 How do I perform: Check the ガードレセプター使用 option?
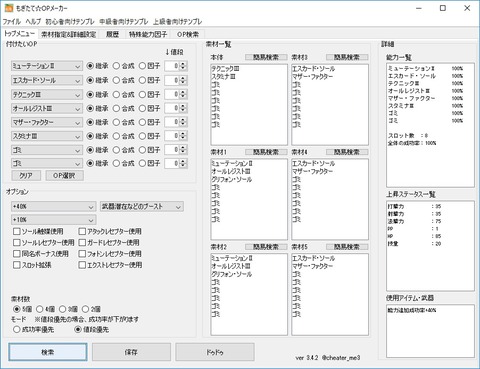[109, 243]
